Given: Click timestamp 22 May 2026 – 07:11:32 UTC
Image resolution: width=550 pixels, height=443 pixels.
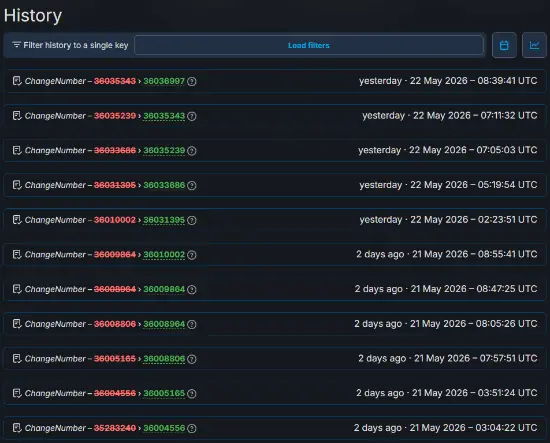Looking at the screenshot, I should pyautogui.click(x=475, y=115).
